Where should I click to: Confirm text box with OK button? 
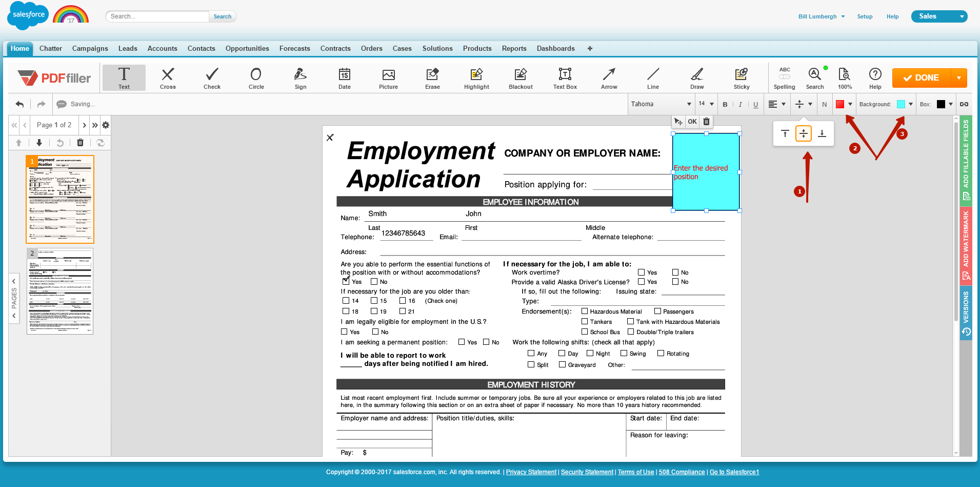coord(692,122)
